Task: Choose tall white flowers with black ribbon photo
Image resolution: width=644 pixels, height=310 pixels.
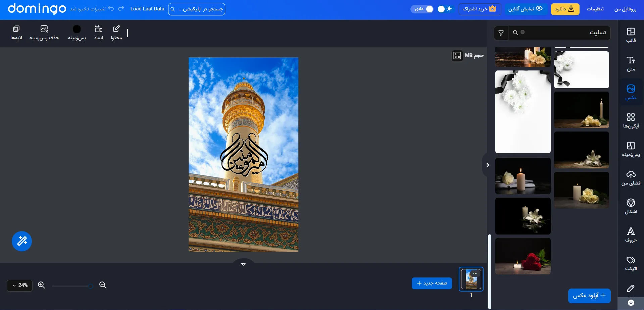Action: tap(523, 112)
